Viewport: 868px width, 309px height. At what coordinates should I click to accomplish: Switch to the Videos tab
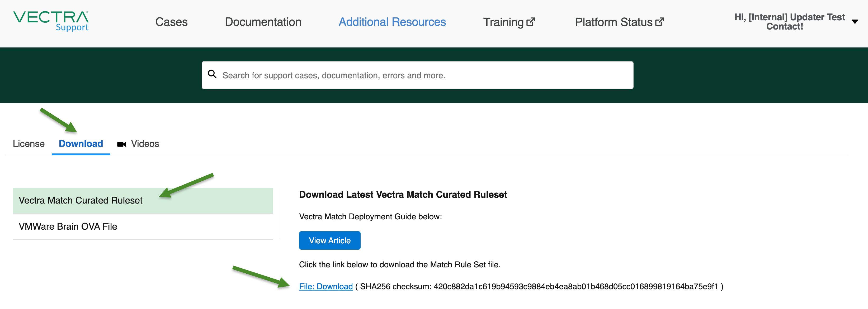145,144
